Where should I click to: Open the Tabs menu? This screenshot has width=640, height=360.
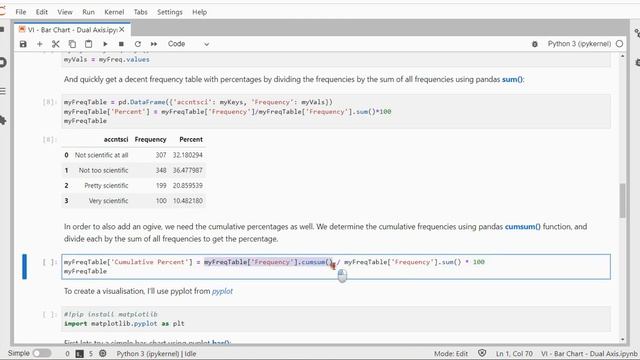(140, 12)
